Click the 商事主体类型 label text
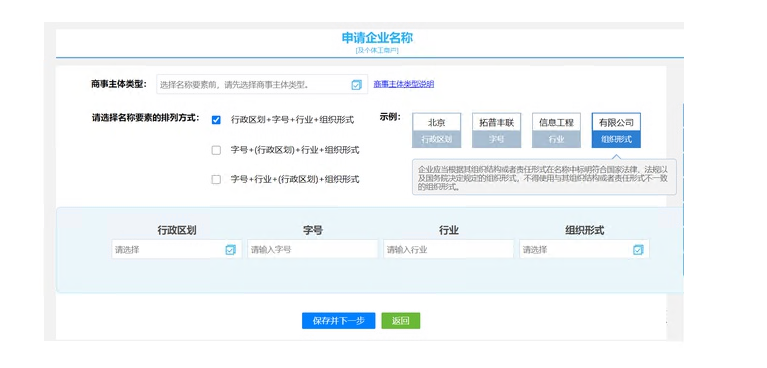 click(118, 84)
